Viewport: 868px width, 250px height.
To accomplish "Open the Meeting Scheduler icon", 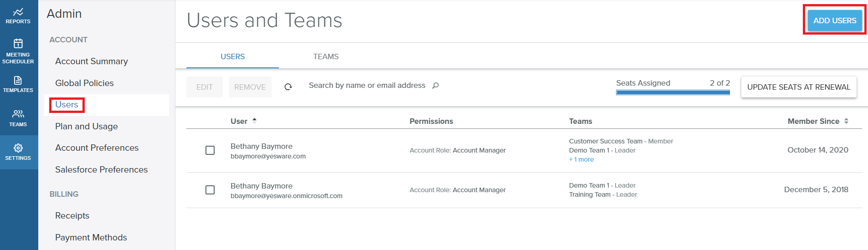I will pos(18,51).
